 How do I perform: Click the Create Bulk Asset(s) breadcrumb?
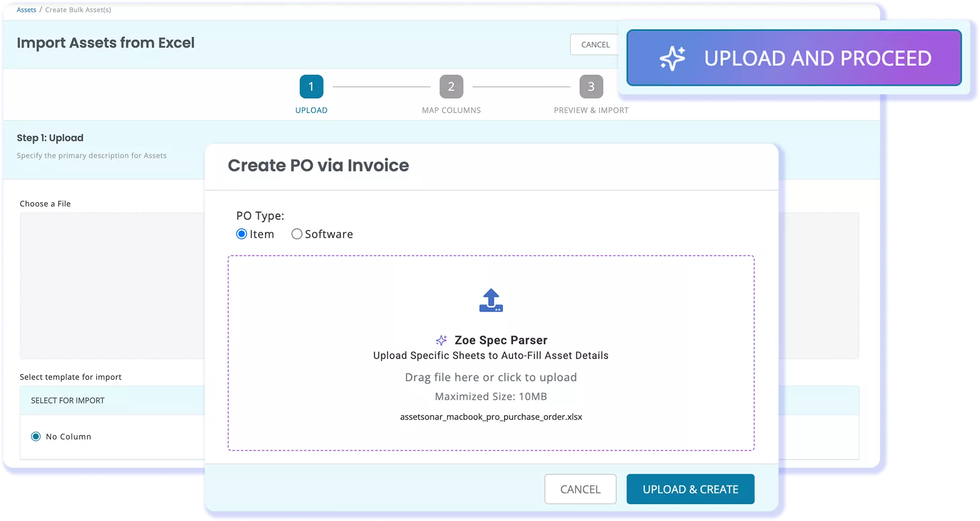point(78,10)
